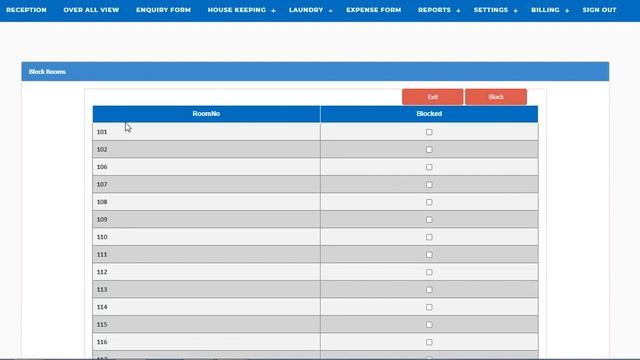Select room number 102 cell
The width and height of the screenshot is (640, 360).
[206, 149]
